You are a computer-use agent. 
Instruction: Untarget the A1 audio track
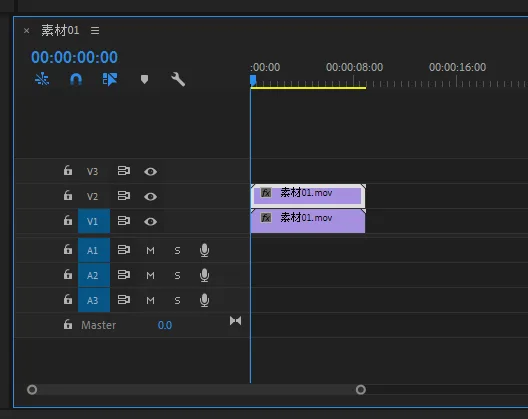pyautogui.click(x=94, y=250)
